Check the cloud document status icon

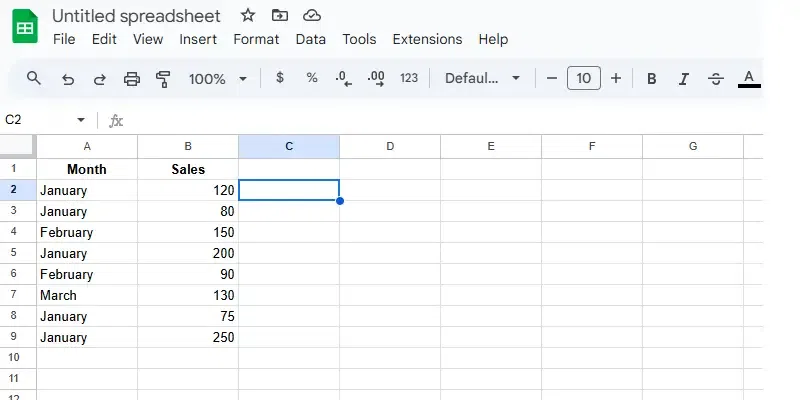311,16
